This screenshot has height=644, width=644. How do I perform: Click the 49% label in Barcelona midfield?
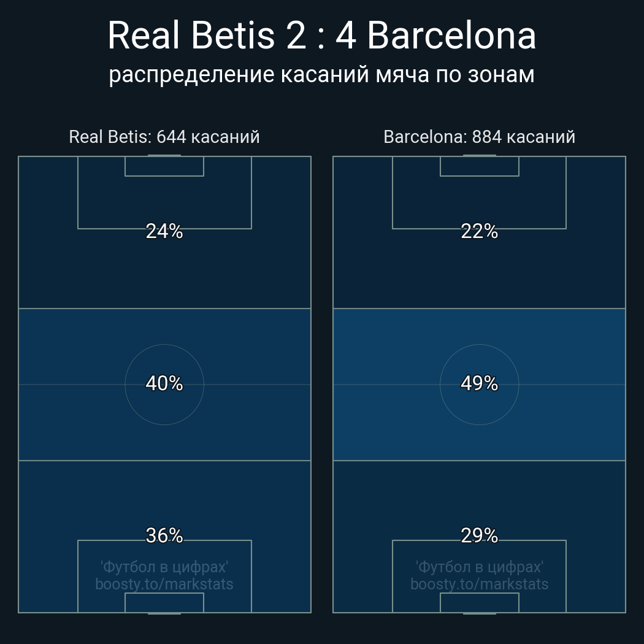(479, 383)
